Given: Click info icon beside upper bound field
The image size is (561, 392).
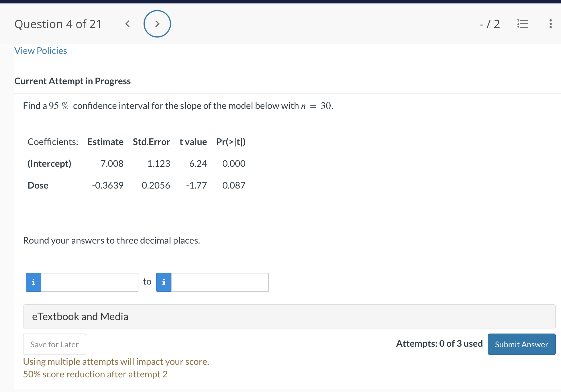Looking at the screenshot, I should (164, 282).
